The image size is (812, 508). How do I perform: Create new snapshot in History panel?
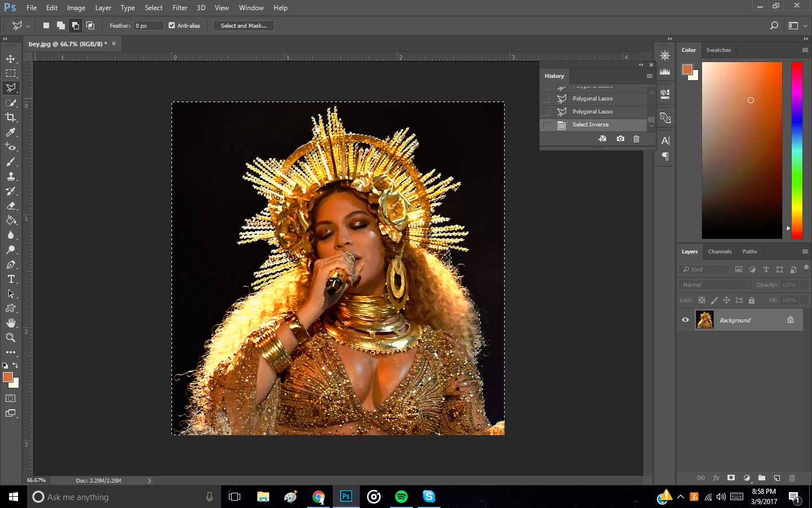click(620, 138)
